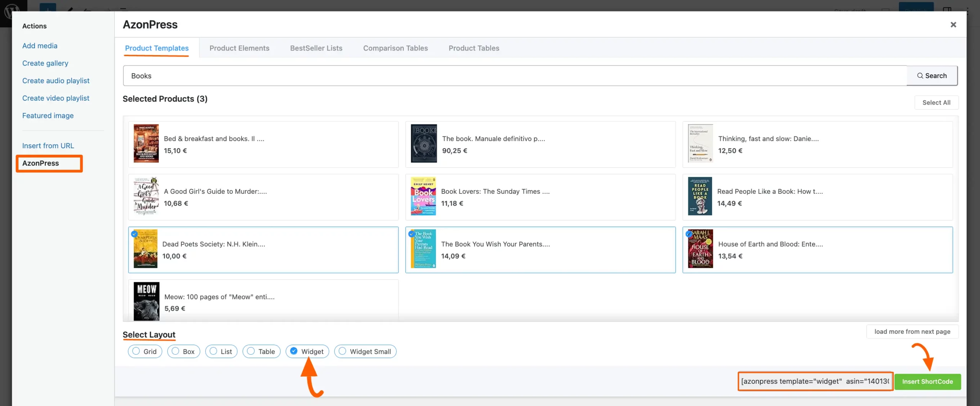Open the Comparison Tables tab

pyautogui.click(x=395, y=48)
